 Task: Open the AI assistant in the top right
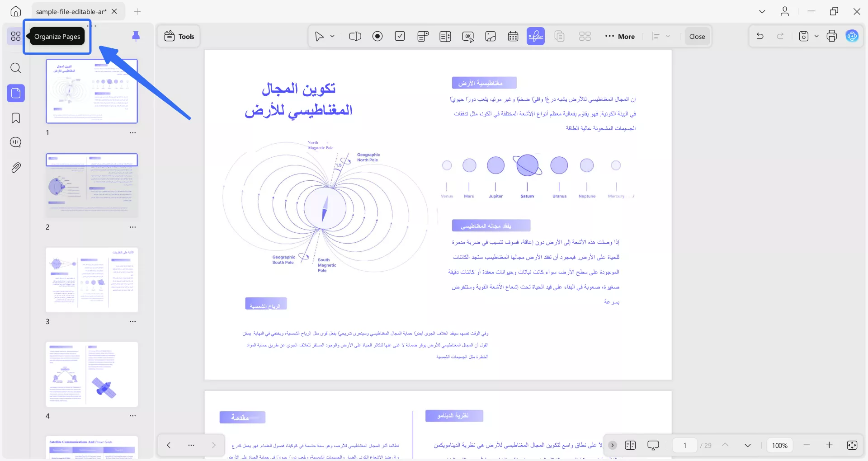853,36
